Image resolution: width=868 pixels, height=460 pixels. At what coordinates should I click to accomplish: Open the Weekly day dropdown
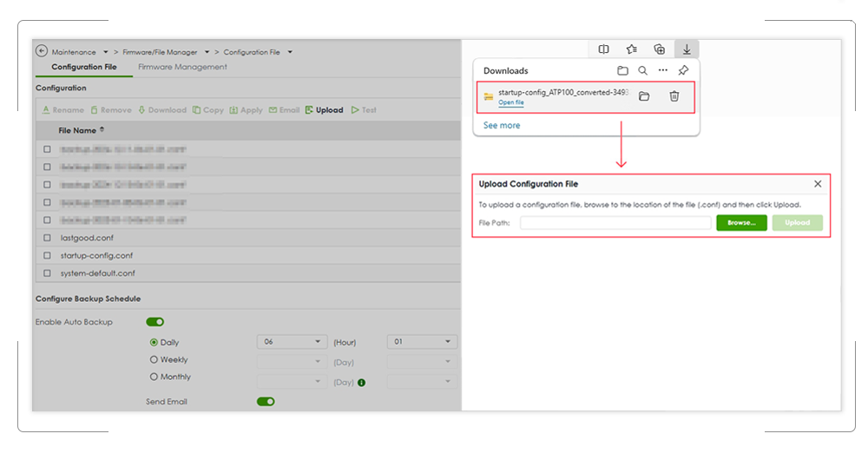click(x=292, y=361)
